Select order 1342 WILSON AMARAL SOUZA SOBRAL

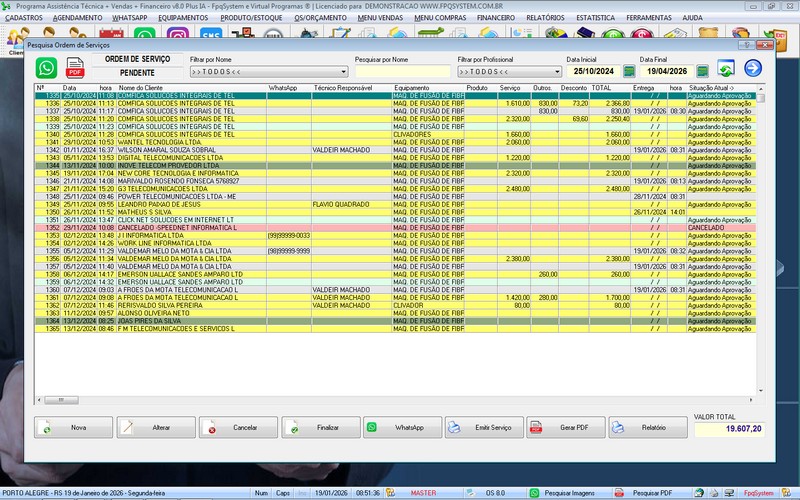pos(395,150)
